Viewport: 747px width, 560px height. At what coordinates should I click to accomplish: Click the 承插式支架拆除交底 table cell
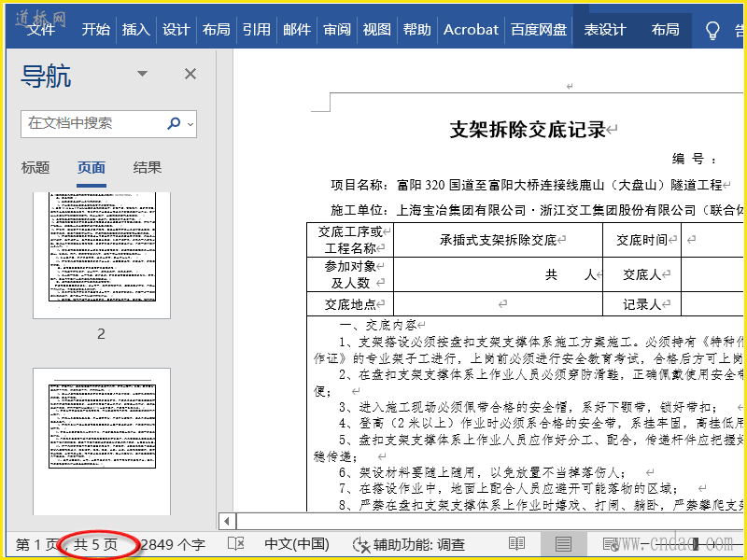pos(499,240)
